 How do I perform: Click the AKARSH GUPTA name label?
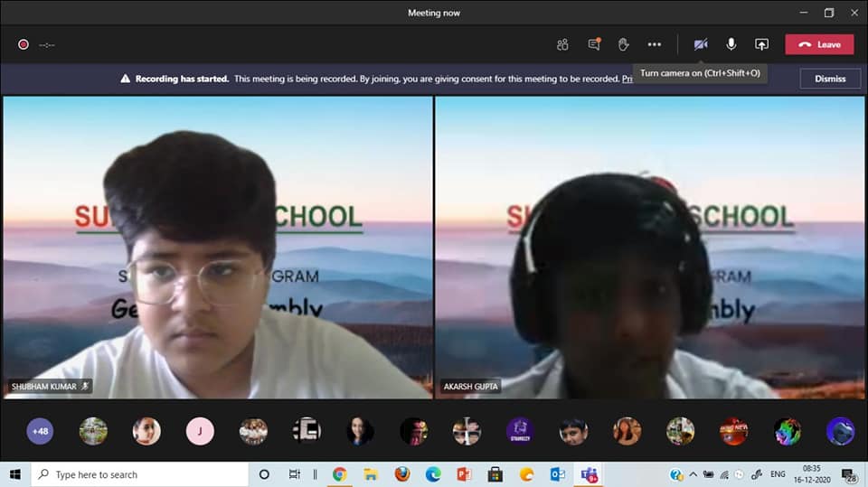[470, 387]
